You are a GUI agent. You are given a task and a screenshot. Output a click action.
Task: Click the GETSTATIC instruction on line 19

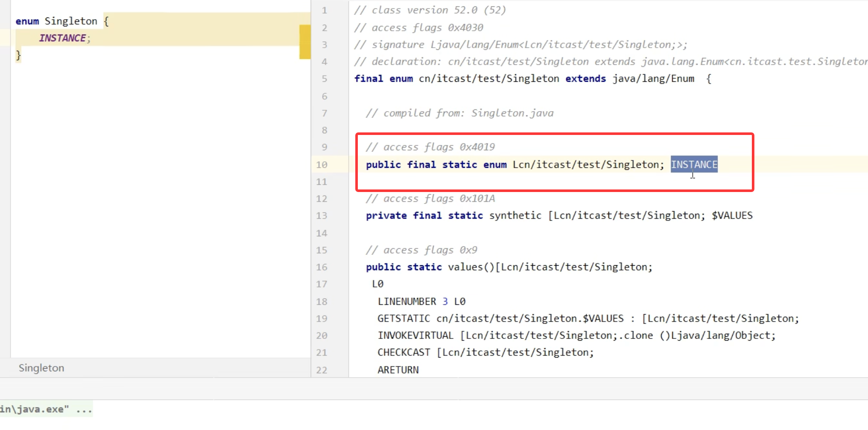(x=403, y=318)
